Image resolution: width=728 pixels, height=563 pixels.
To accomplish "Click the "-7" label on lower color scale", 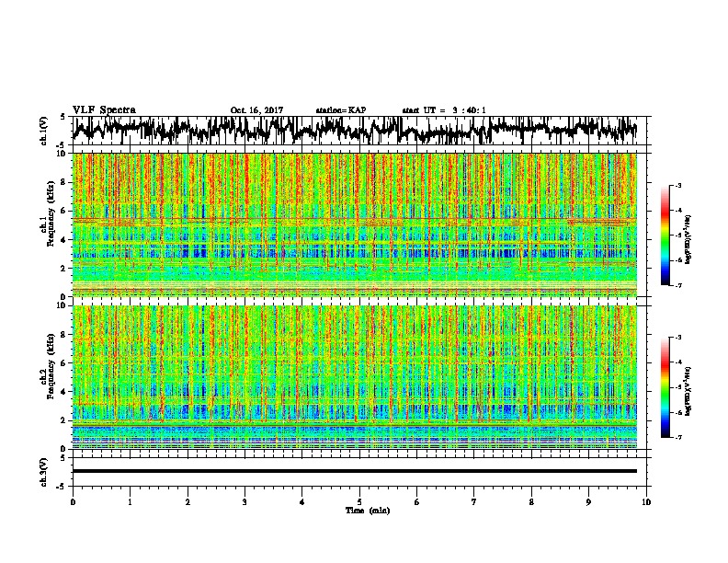I will [x=677, y=437].
